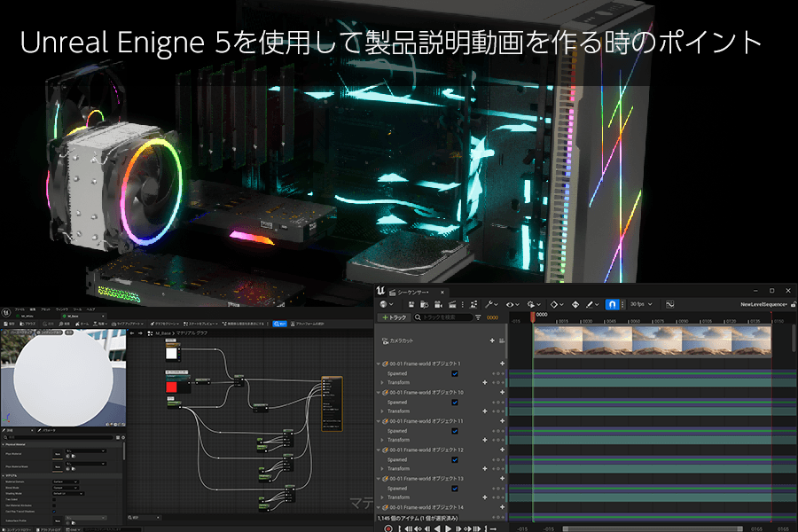Click the Sequencer track search field

[443, 317]
